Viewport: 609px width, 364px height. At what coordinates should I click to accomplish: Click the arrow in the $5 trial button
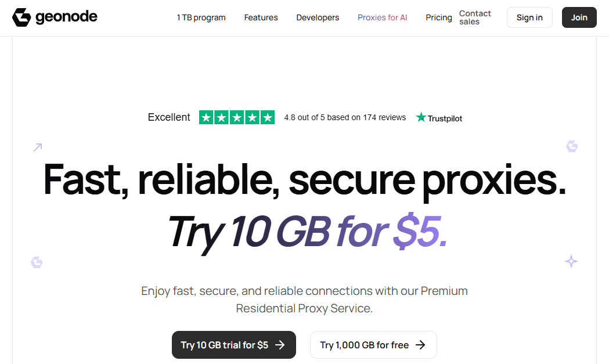(x=280, y=345)
